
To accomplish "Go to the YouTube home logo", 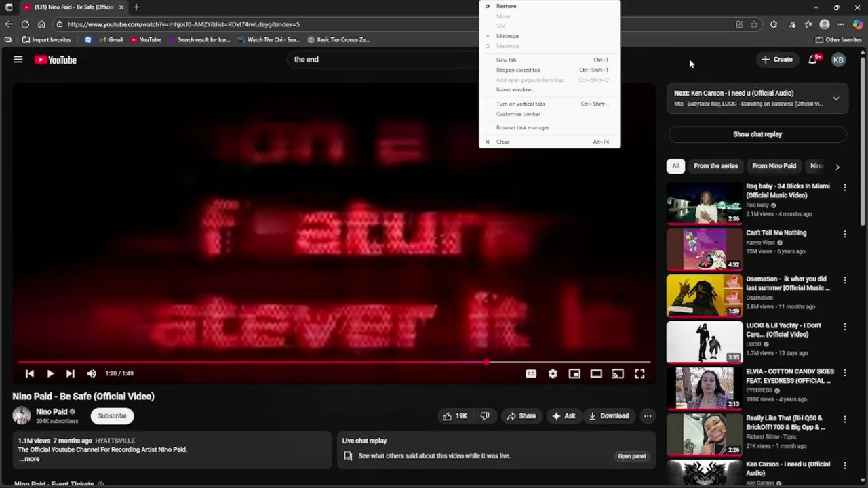I will [56, 60].
